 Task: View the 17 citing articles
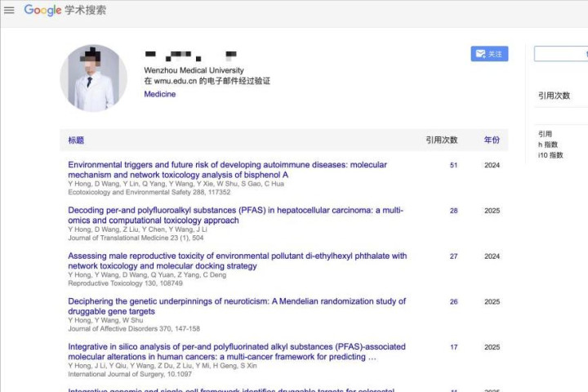coord(453,347)
